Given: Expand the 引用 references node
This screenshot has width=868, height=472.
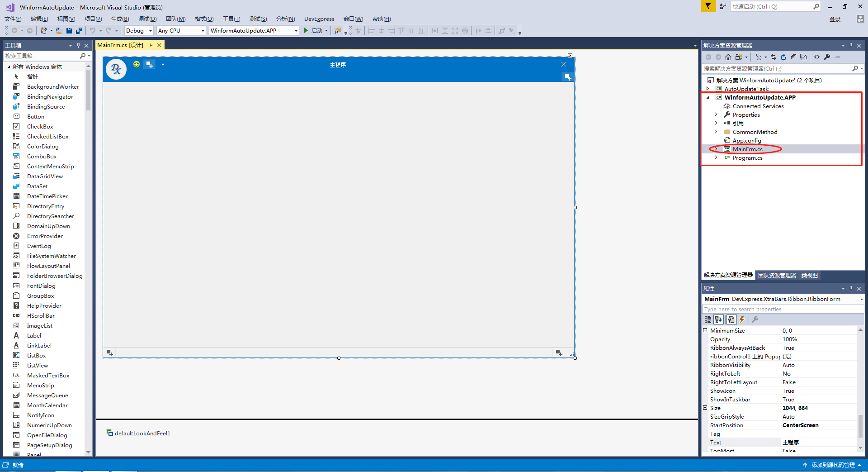Looking at the screenshot, I should click(716, 123).
